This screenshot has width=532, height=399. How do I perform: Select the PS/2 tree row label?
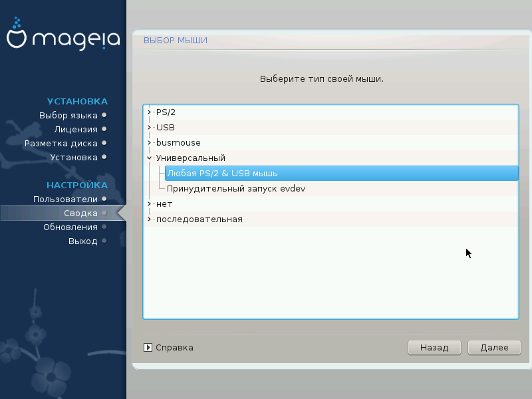coord(166,112)
